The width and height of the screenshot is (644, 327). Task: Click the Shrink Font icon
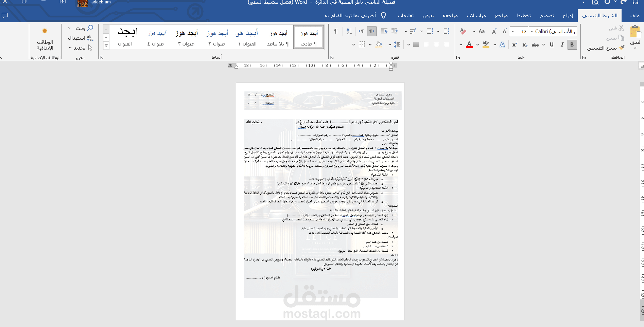coord(494,31)
